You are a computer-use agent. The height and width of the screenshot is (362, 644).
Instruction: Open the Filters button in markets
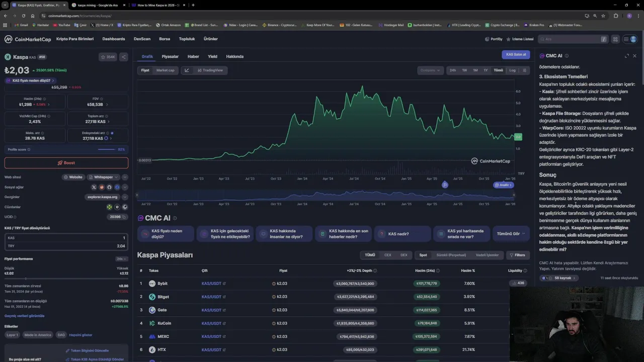click(517, 255)
